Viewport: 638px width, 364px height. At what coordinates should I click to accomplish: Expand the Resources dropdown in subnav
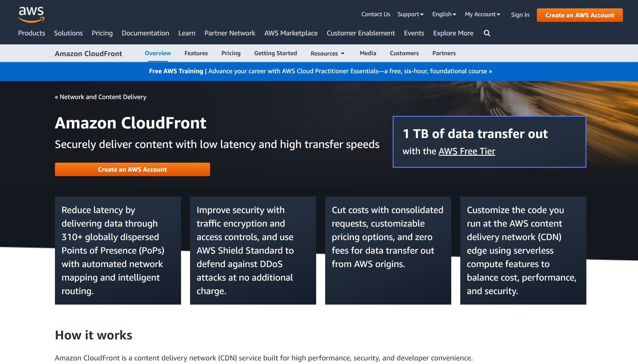click(x=328, y=53)
